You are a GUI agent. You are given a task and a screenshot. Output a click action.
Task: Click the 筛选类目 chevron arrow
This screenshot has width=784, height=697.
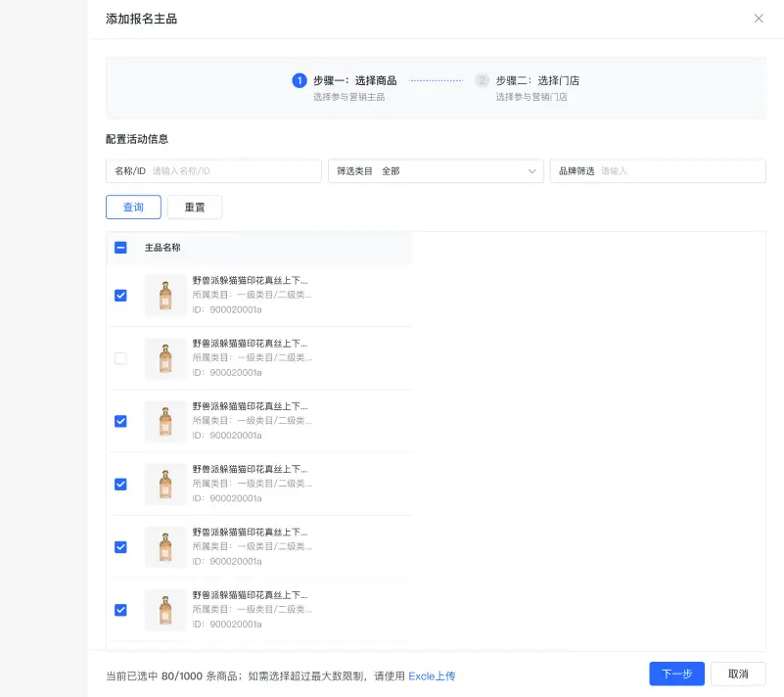[x=532, y=171]
